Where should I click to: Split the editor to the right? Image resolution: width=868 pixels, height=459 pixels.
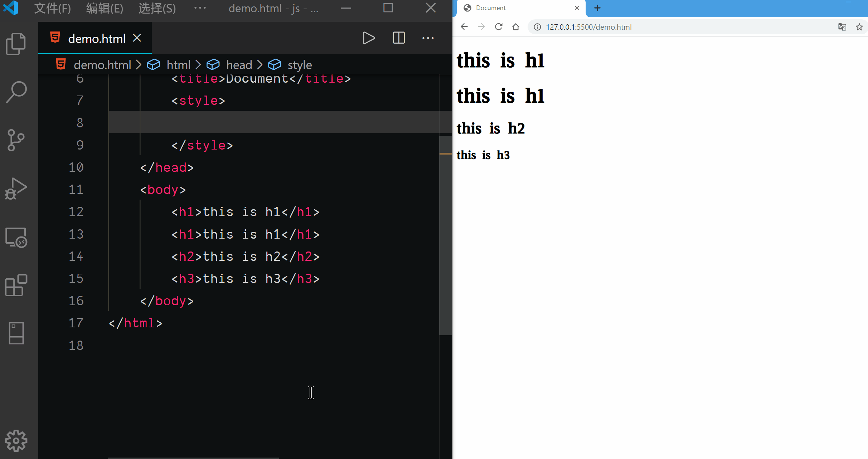click(398, 38)
